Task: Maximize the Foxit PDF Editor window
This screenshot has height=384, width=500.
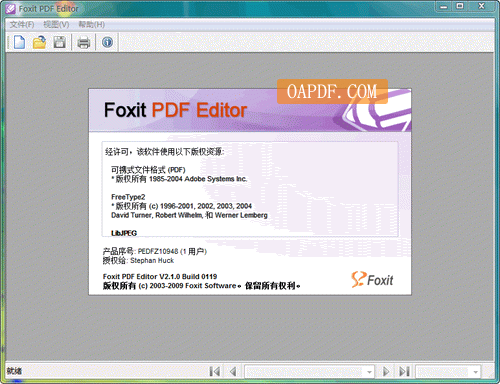Action: tap(460, 6)
